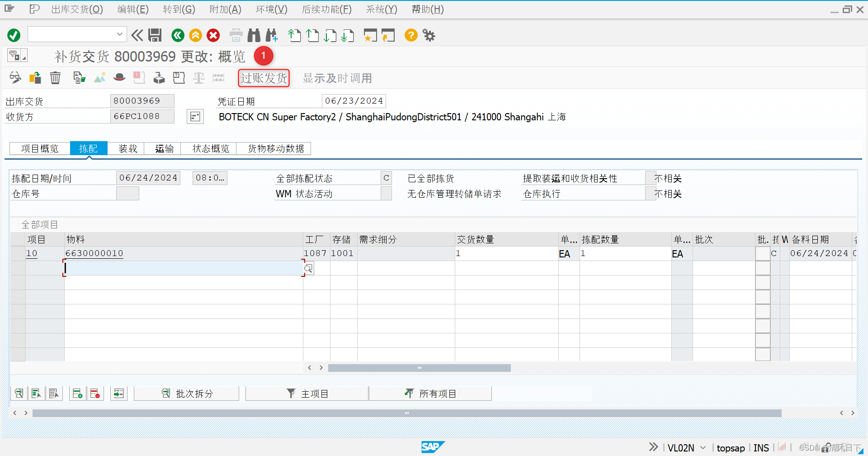Click the Save icon in the toolbar

point(155,35)
